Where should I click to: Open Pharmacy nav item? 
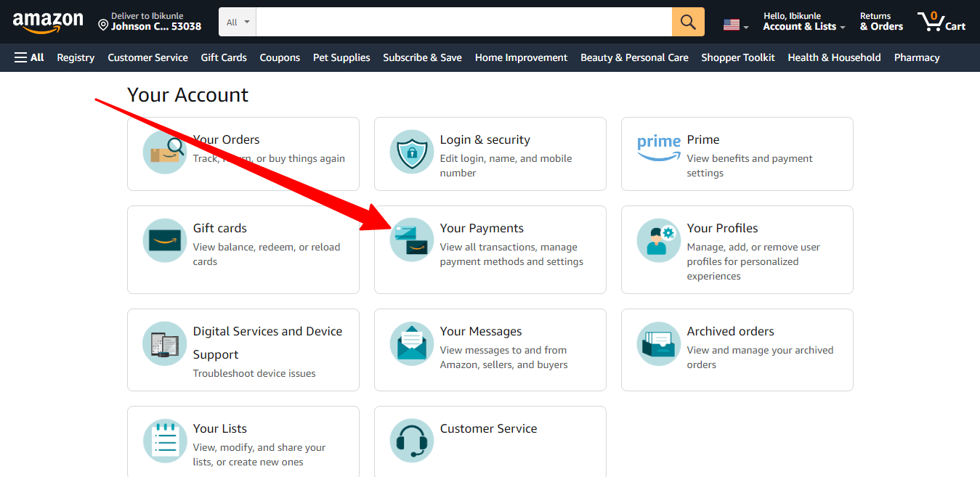(917, 57)
